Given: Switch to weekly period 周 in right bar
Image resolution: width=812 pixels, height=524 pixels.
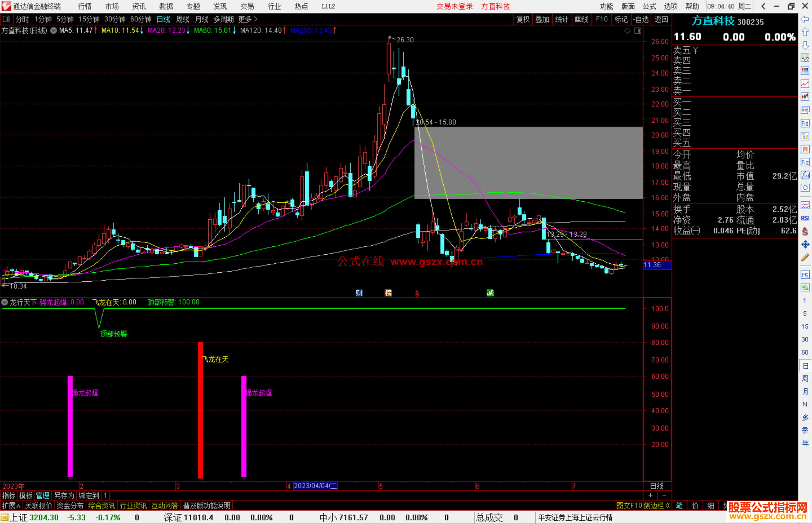Looking at the screenshot, I should [x=805, y=378].
